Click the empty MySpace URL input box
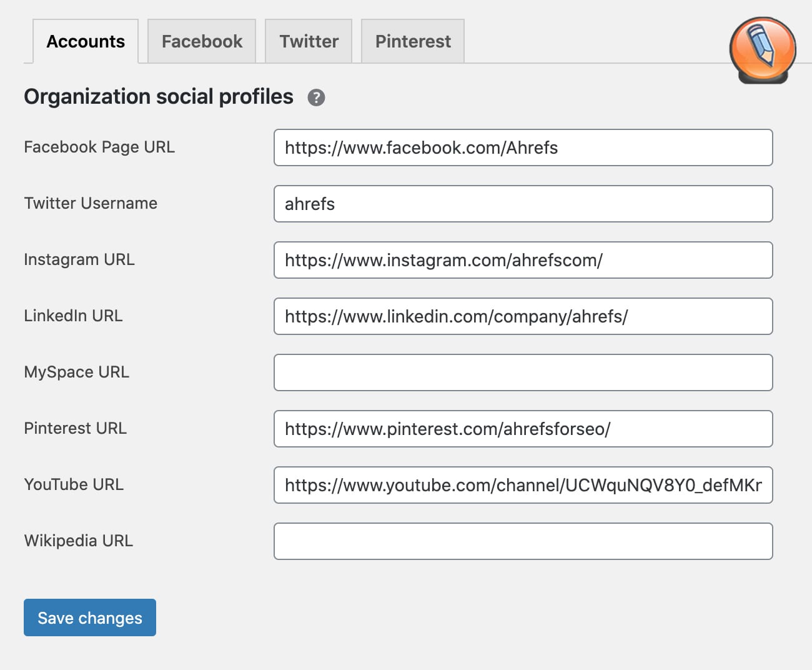This screenshot has width=812, height=670. click(523, 372)
